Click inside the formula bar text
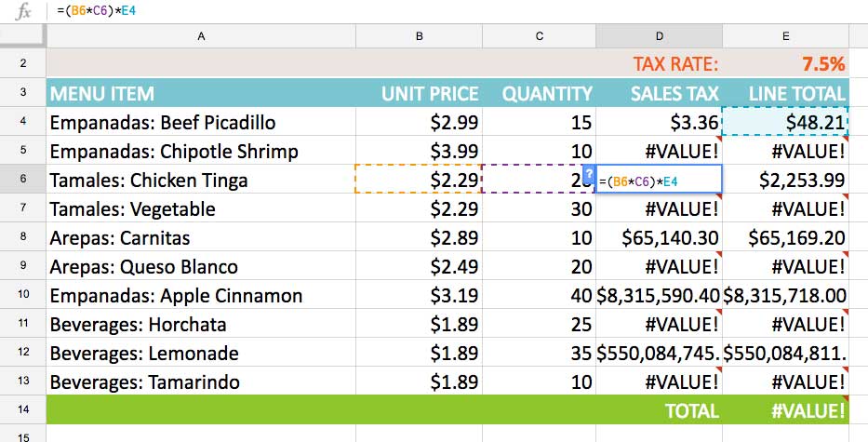The image size is (868, 442). tap(100, 11)
